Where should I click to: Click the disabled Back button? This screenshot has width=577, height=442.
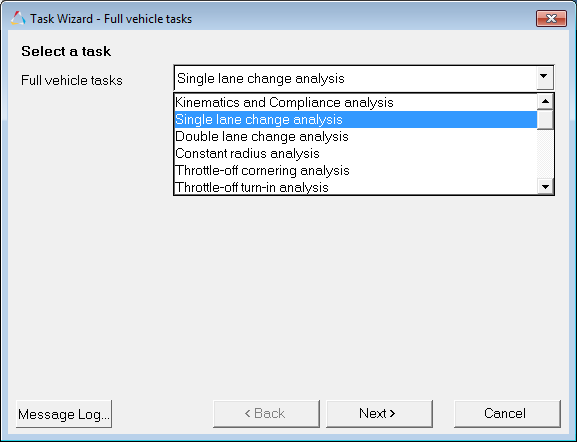[266, 414]
